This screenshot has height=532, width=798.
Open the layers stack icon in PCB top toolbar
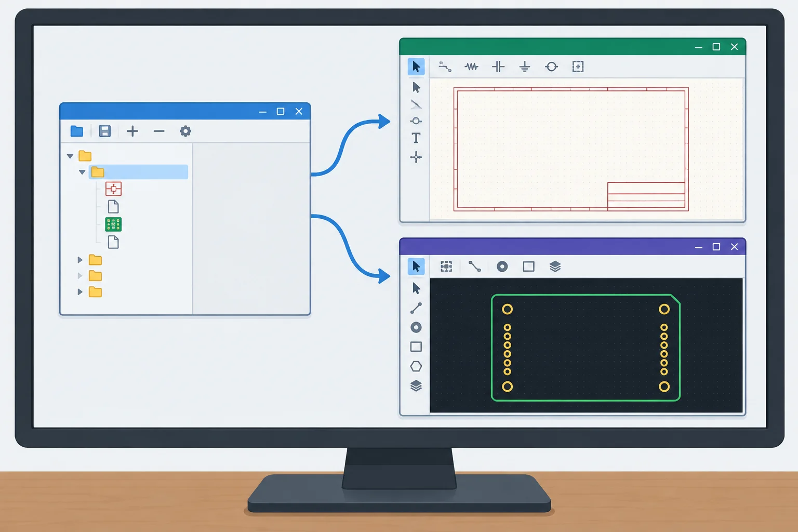point(555,267)
